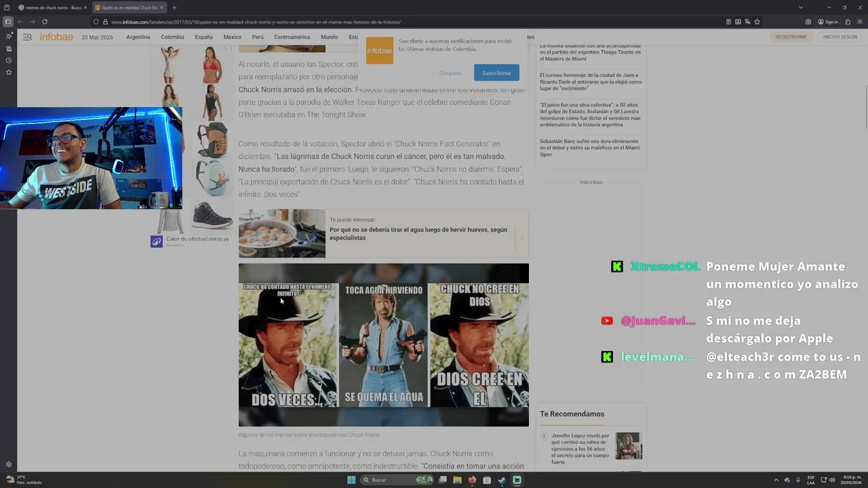Open the Extensions puzzle icon

[848, 22]
